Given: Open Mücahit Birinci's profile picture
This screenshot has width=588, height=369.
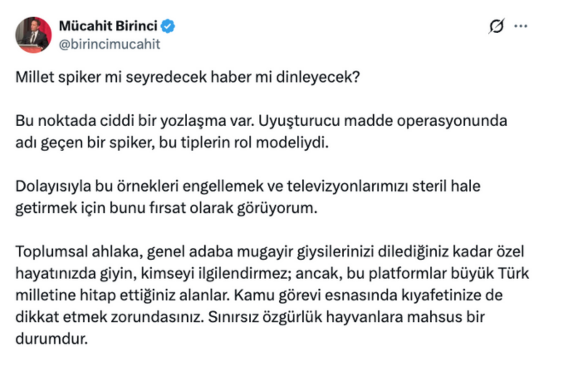Looking at the screenshot, I should [33, 35].
